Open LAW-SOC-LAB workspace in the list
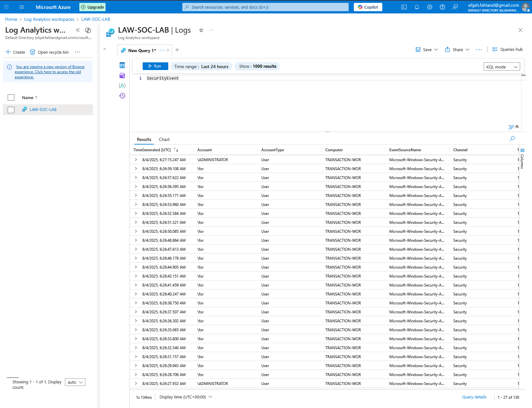532x408 pixels. [43, 109]
